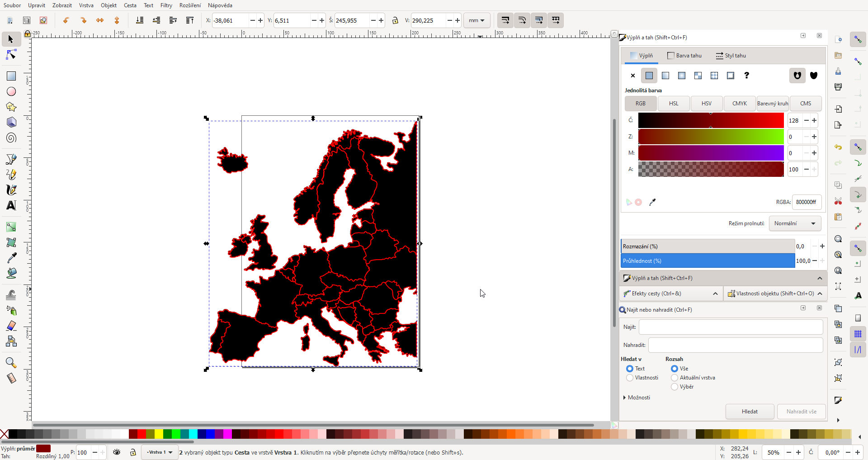Open the Filtry menu

point(166,5)
